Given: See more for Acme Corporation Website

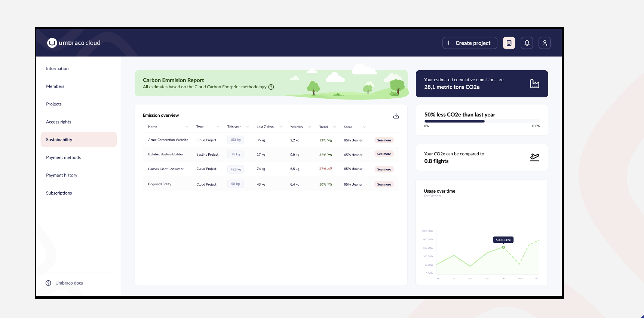Looking at the screenshot, I should pyautogui.click(x=384, y=140).
